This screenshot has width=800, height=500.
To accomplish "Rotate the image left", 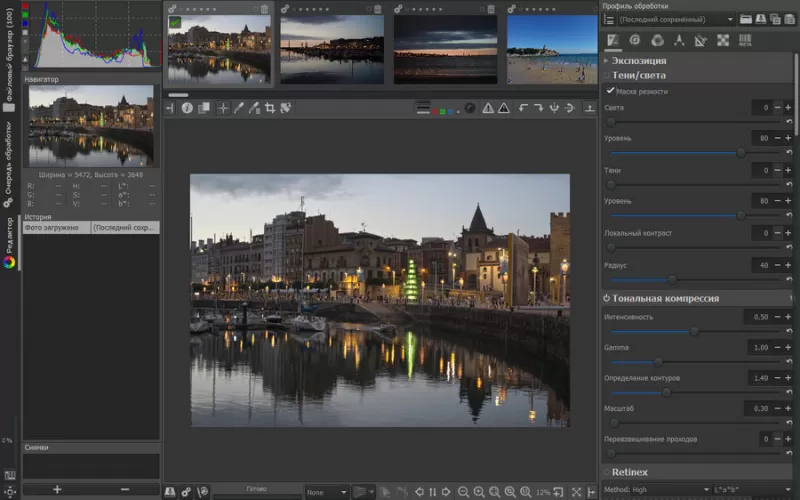I will (522, 108).
